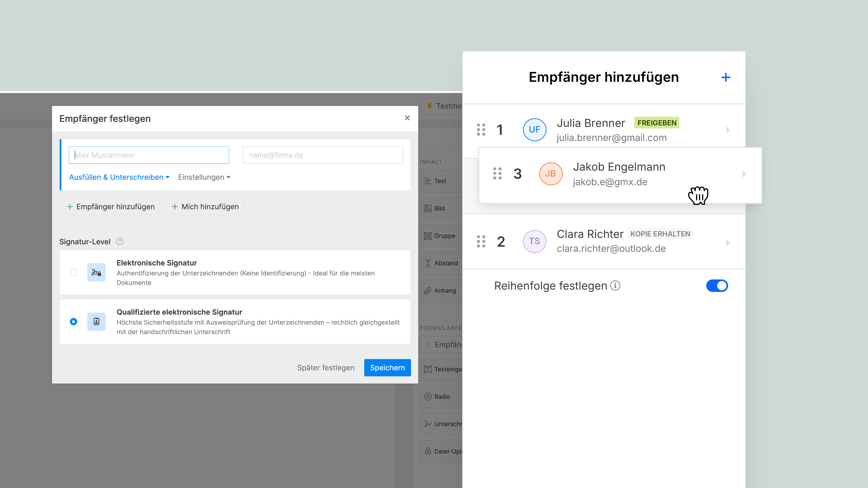The height and width of the screenshot is (488, 868).
Task: Click the help icon next to Signatur-Level
Action: (x=120, y=241)
